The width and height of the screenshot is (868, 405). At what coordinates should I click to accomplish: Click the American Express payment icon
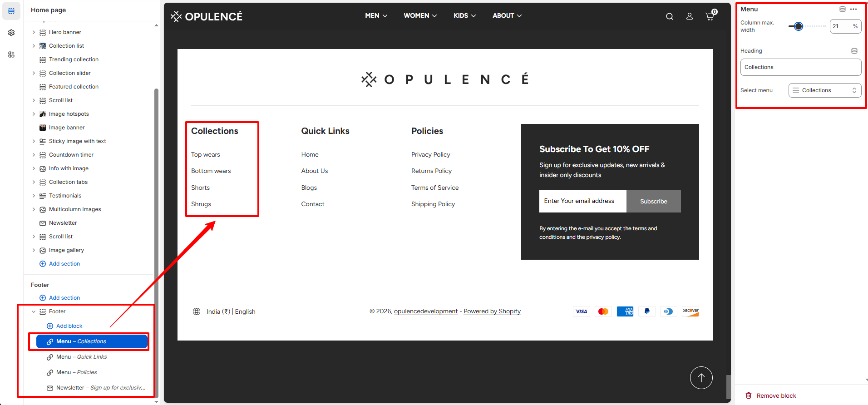(x=625, y=311)
